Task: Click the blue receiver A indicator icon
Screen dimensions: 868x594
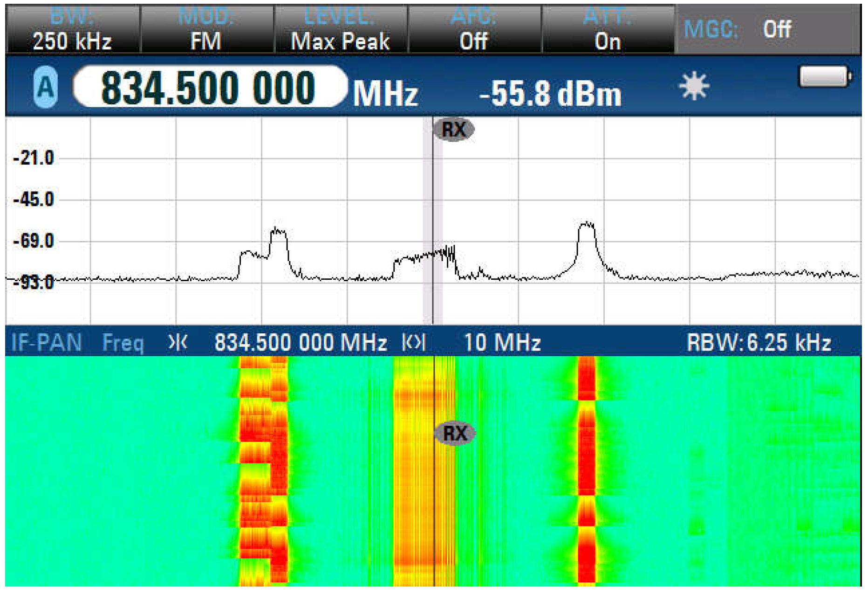Action: click(46, 87)
